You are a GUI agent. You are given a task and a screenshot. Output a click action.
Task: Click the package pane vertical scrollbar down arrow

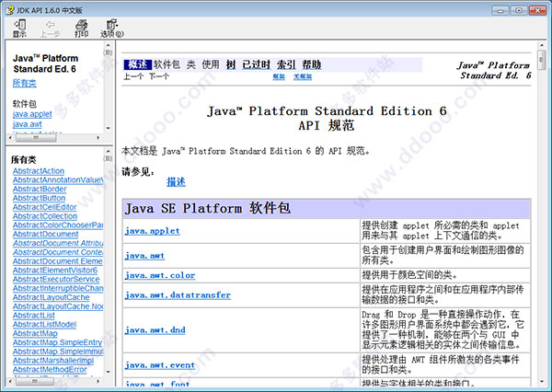[x=108, y=128]
